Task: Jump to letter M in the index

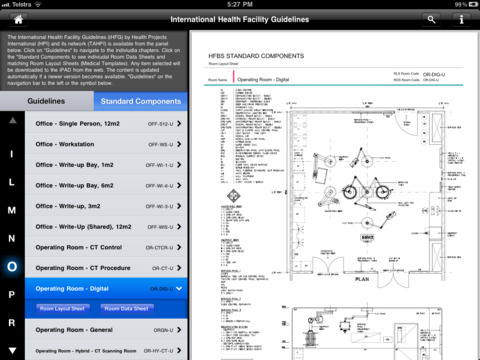Action: [x=12, y=210]
